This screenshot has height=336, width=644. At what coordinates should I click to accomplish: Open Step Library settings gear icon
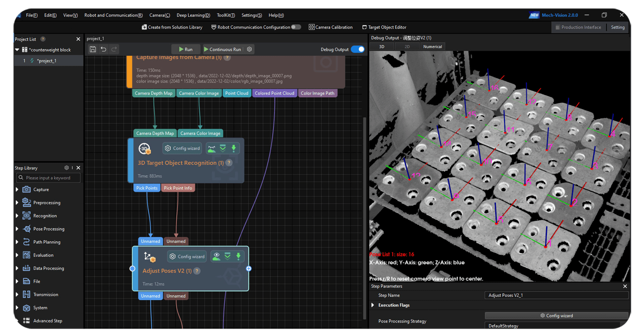pyautogui.click(x=67, y=168)
